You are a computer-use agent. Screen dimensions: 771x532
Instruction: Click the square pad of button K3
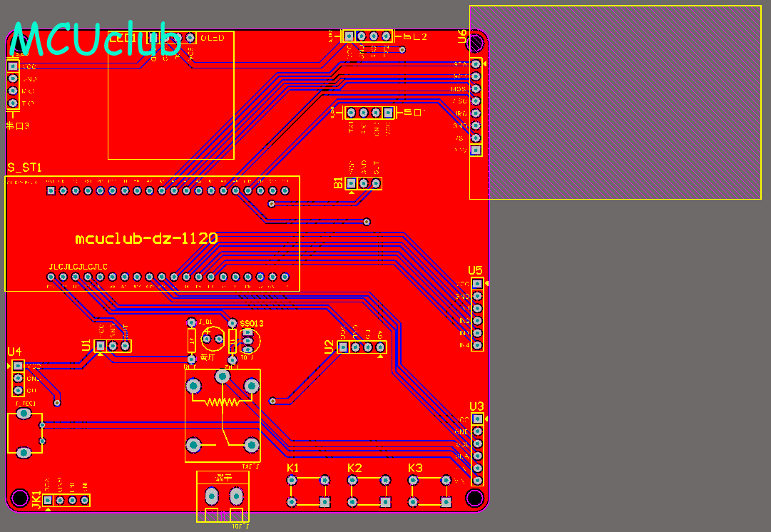pyautogui.click(x=446, y=502)
